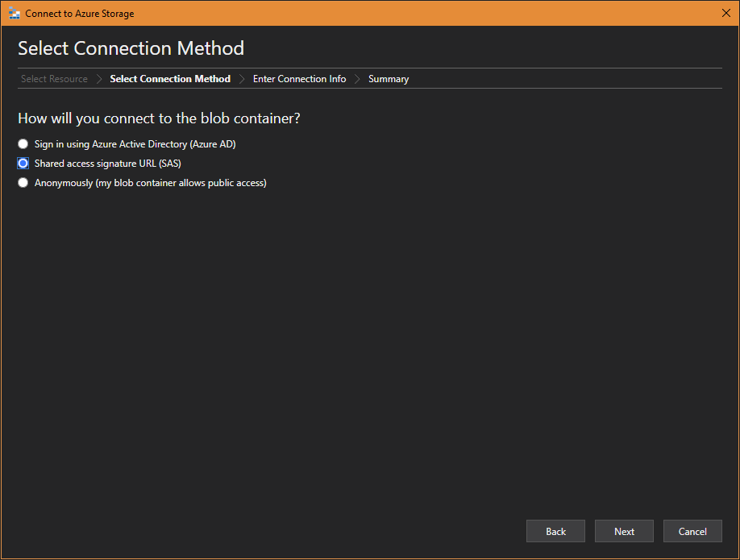740x560 pixels.
Task: Click the Select Connection Method breadcrumb step
Action: 170,79
